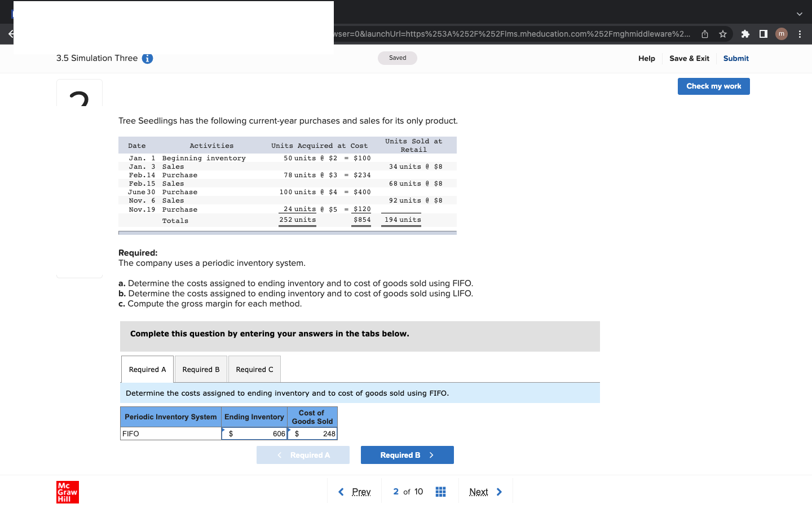Expand the tab search chevron at top right
The width and height of the screenshot is (812, 508).
(799, 14)
